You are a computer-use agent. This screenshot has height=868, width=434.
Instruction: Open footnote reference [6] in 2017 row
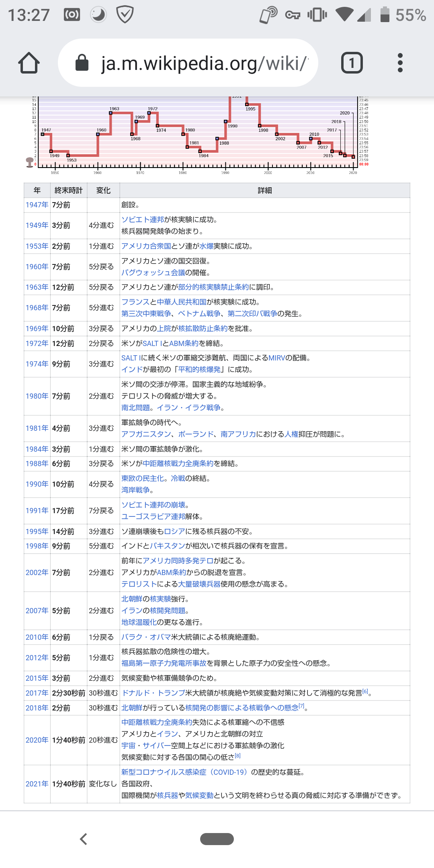point(365,691)
